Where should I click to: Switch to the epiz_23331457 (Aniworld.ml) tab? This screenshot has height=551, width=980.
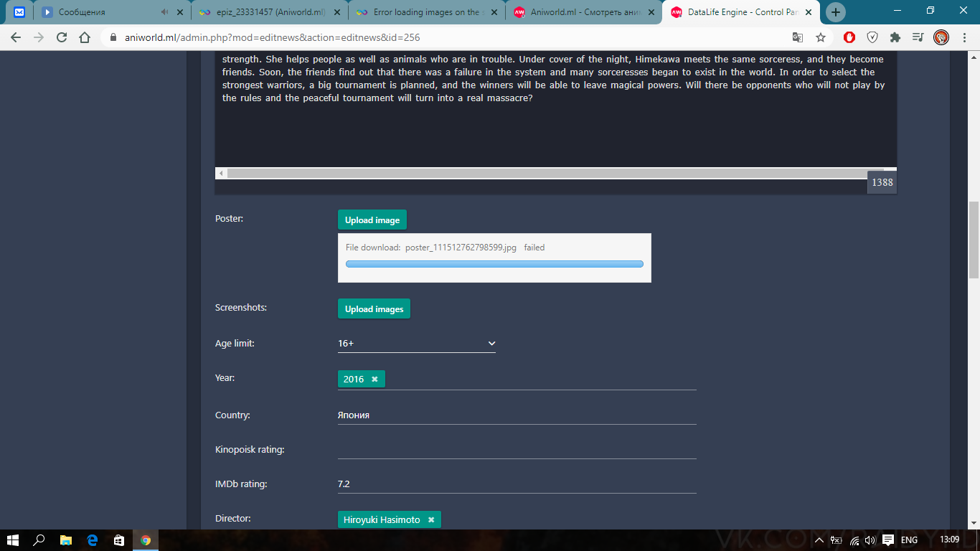261,12
